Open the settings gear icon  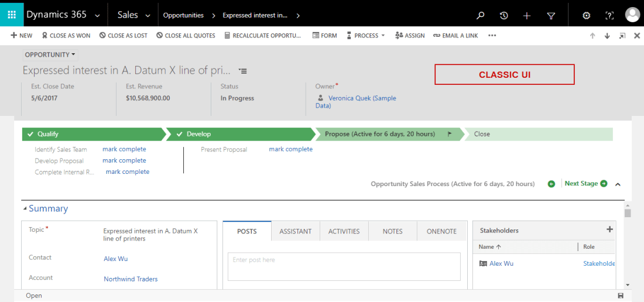coord(586,16)
